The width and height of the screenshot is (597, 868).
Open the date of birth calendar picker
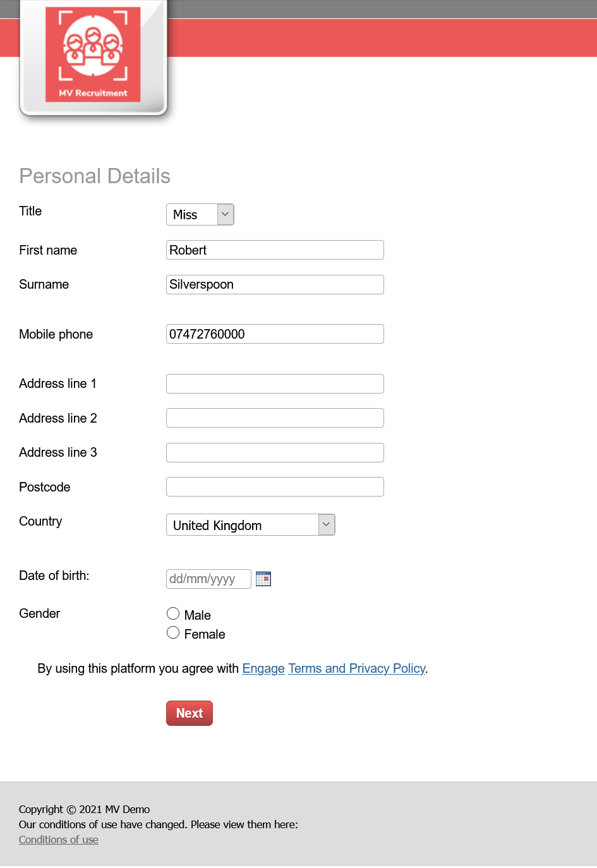(x=263, y=579)
